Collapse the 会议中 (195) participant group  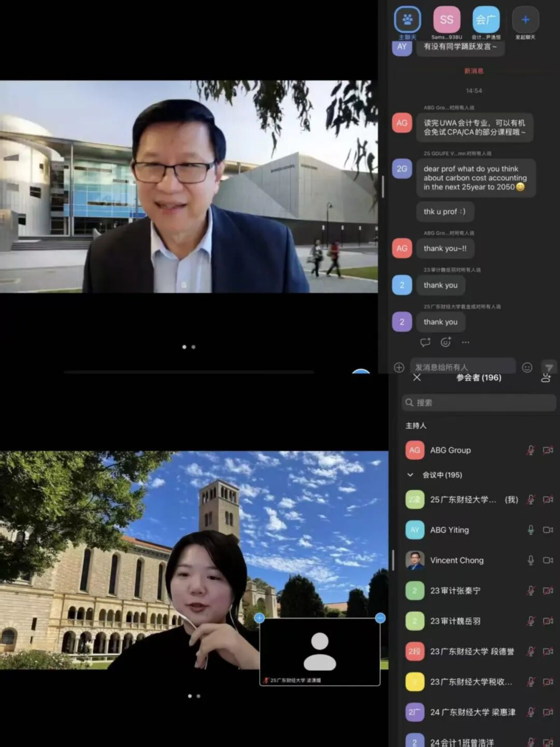click(x=410, y=475)
